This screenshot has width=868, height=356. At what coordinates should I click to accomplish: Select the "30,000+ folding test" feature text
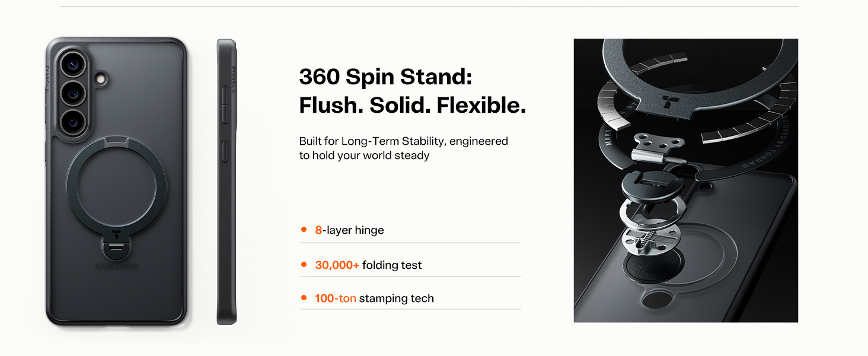[x=368, y=265]
